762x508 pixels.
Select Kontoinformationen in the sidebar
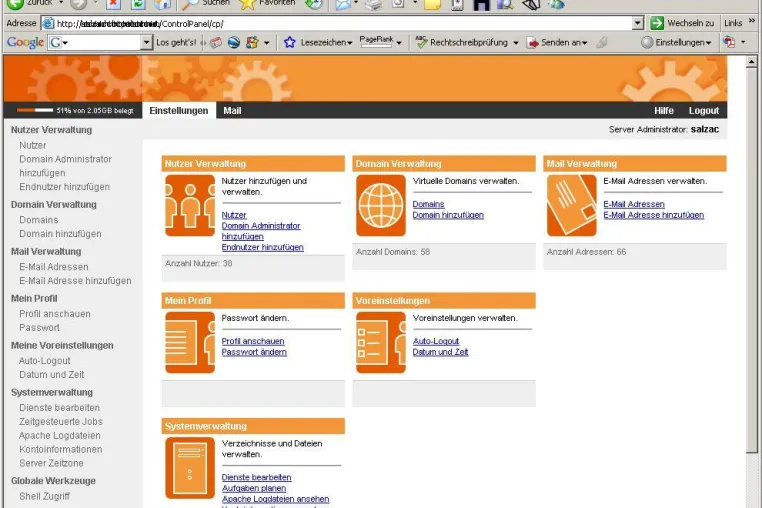coord(61,449)
